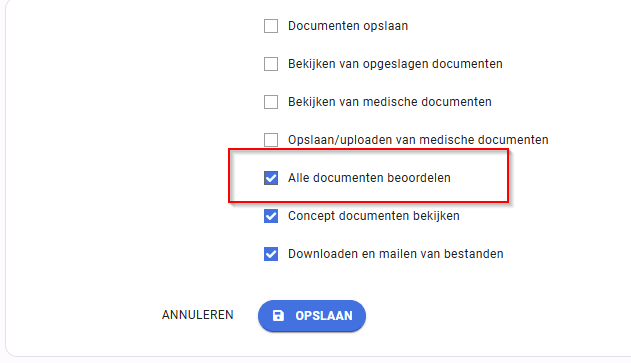Enable Opslaan/uploaden van medische documenten checkbox

click(x=271, y=140)
